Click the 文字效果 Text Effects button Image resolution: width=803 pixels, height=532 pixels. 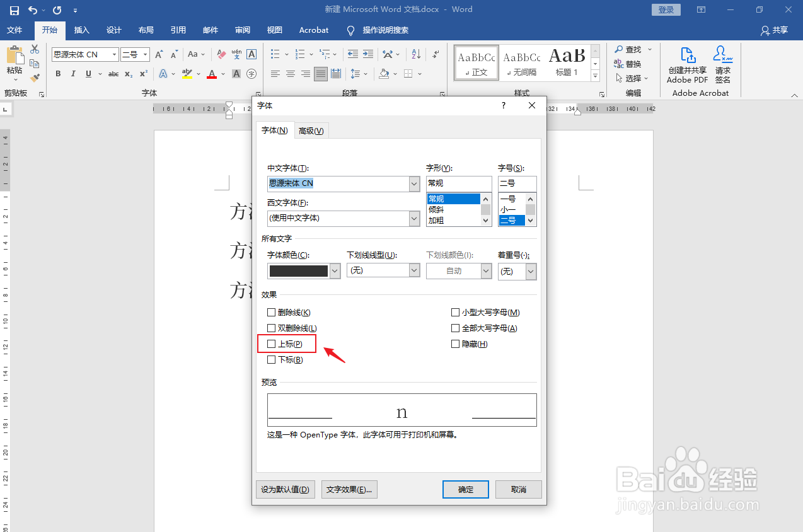tap(349, 489)
